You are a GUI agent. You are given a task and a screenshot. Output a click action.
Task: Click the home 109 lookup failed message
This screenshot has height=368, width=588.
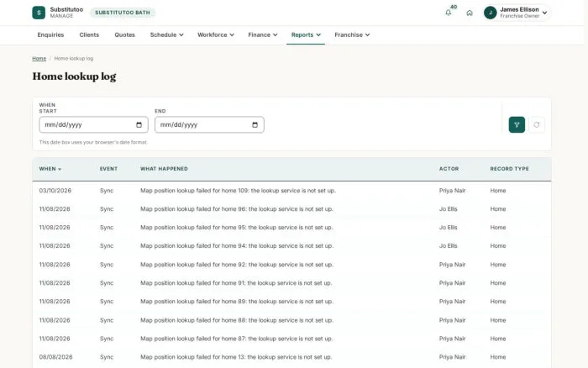[x=238, y=191]
